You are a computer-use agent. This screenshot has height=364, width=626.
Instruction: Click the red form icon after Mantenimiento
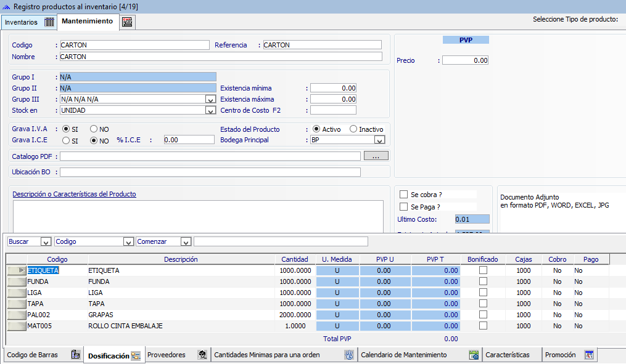[127, 22]
